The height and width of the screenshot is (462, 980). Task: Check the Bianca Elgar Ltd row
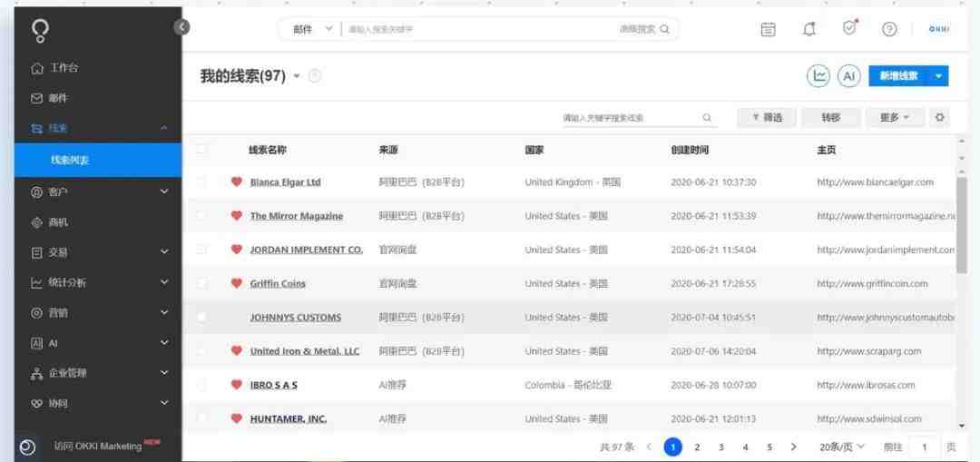[201, 182]
